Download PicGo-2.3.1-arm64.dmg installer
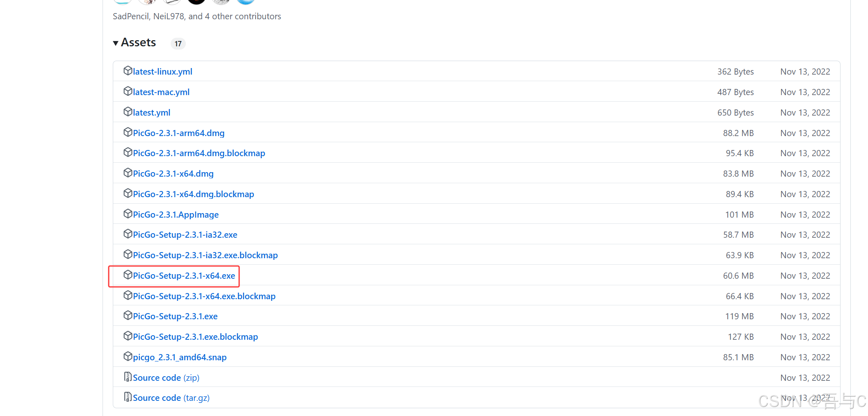 [178, 133]
